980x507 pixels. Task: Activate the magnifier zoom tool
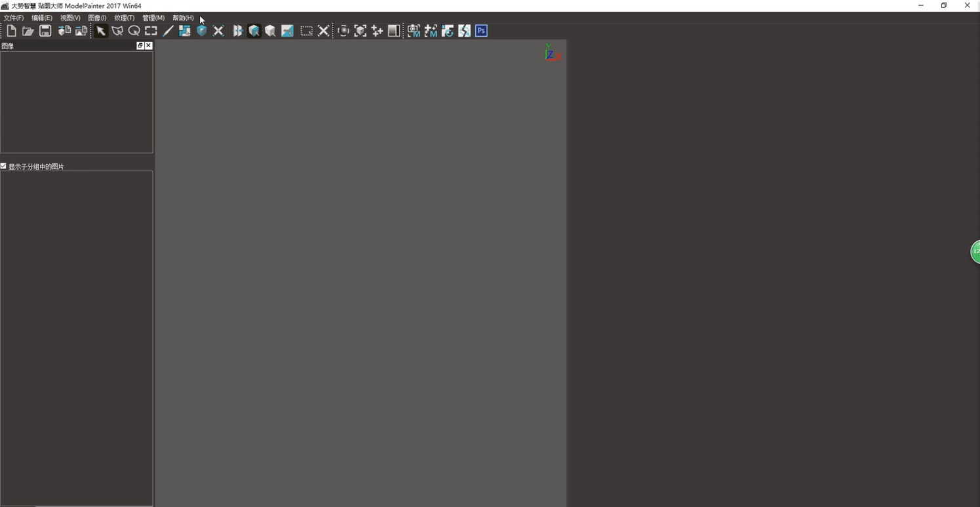(134, 30)
